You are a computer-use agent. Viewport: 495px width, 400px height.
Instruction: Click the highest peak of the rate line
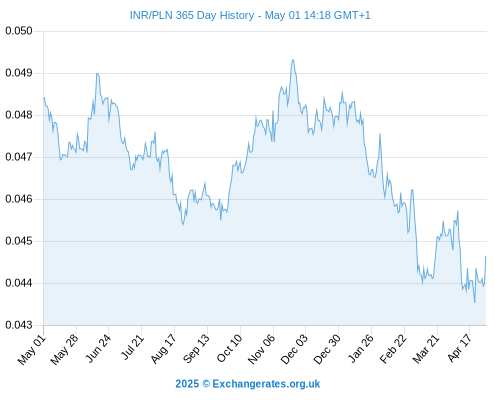293,60
